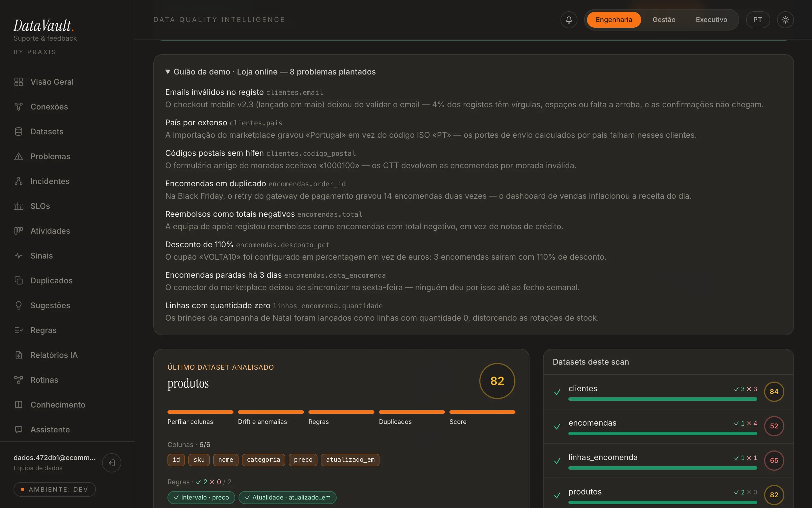Click the 65 score badge for linhas_encomenda
This screenshot has width=812, height=508.
coord(774,461)
